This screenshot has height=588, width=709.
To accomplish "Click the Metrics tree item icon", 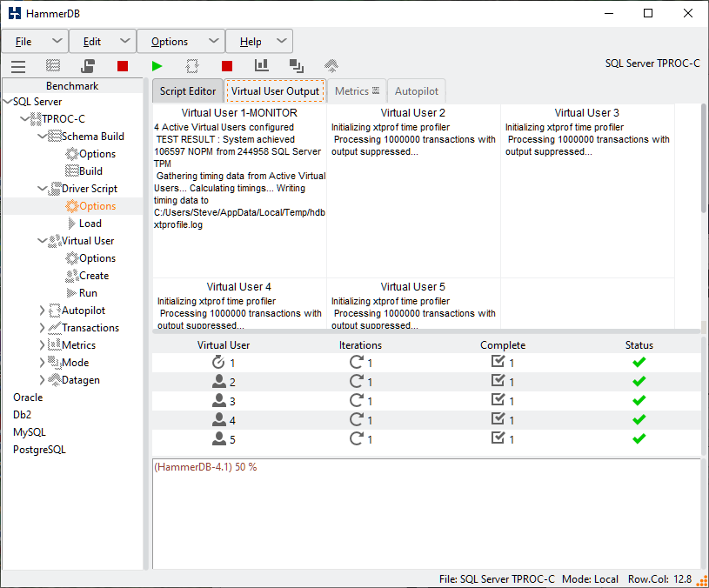I will 54,344.
